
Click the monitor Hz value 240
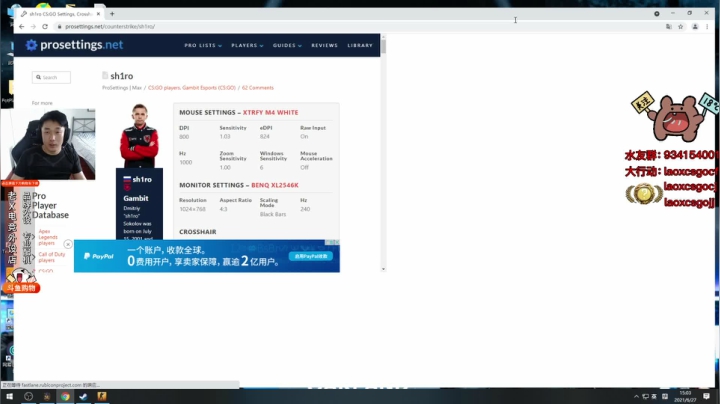[305, 209]
